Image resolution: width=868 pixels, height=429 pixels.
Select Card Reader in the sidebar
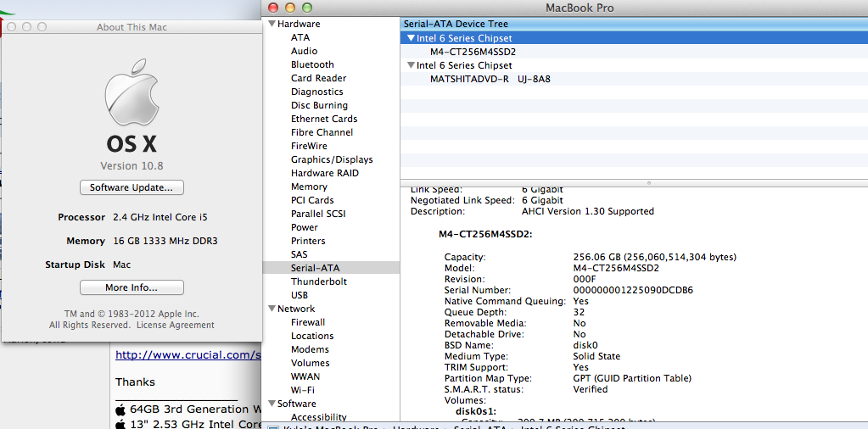coord(318,78)
